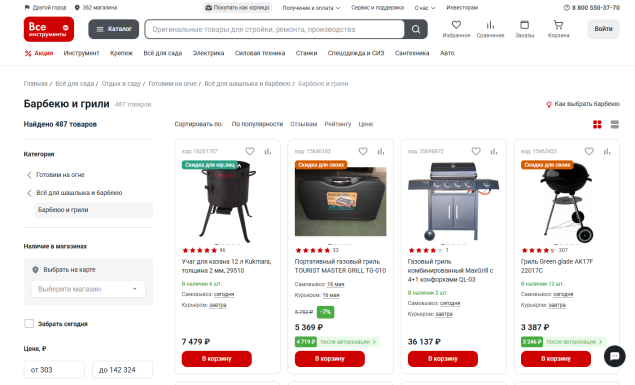Image resolution: width=635 pixels, height=385 pixels.
Task: Click 4 719 ₽ после авторизации price badge
Action: (x=337, y=342)
